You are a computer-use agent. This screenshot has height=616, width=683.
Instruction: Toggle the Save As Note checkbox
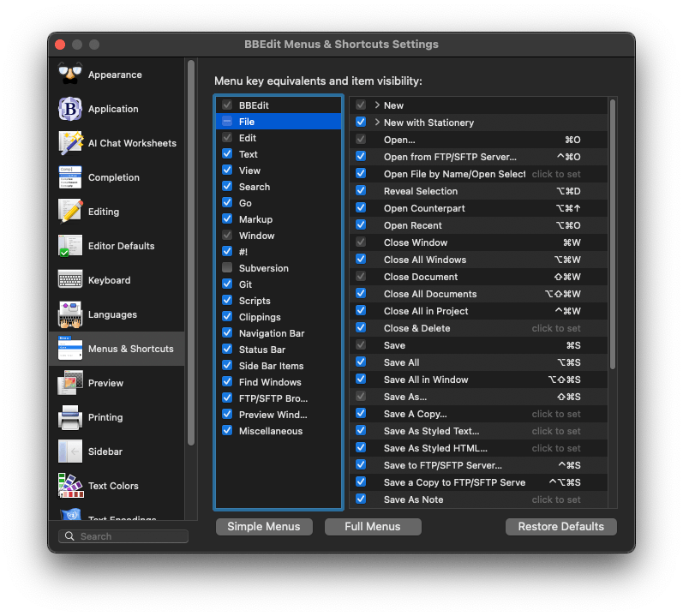click(x=361, y=499)
